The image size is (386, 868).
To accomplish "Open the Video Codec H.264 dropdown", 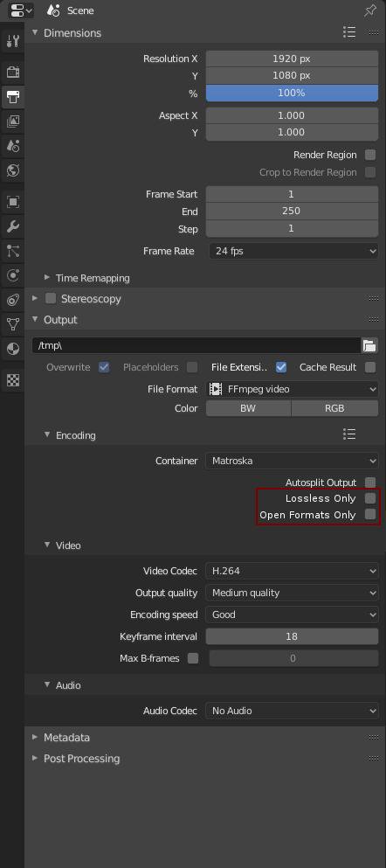I will pos(292,571).
